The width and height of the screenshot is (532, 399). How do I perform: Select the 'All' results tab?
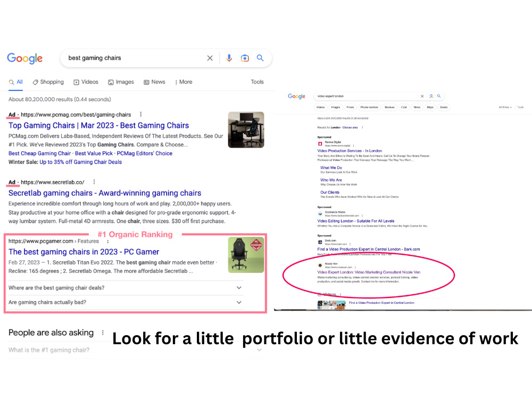pos(16,82)
